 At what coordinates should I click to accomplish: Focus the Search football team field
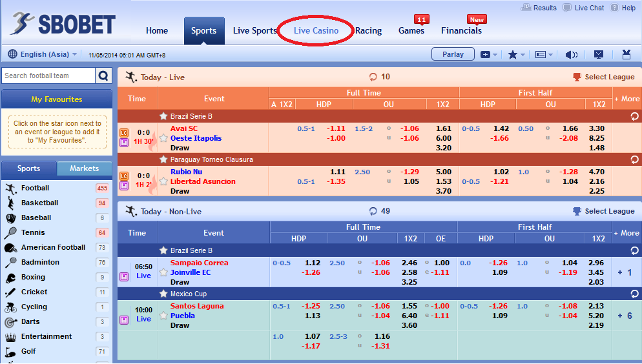pos(48,76)
